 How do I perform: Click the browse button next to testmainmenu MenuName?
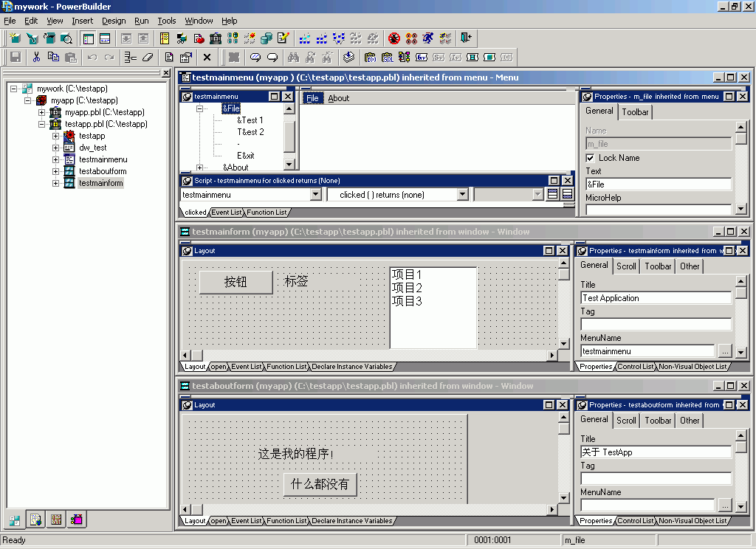point(725,351)
